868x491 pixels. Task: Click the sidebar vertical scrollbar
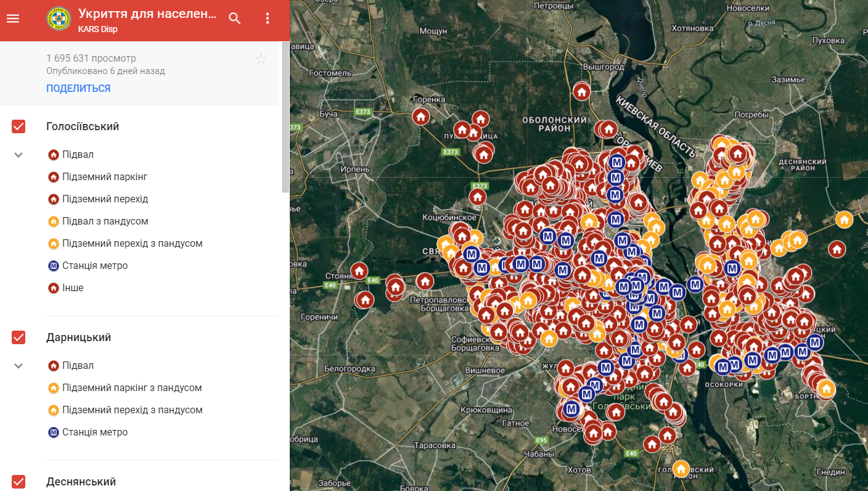click(285, 117)
